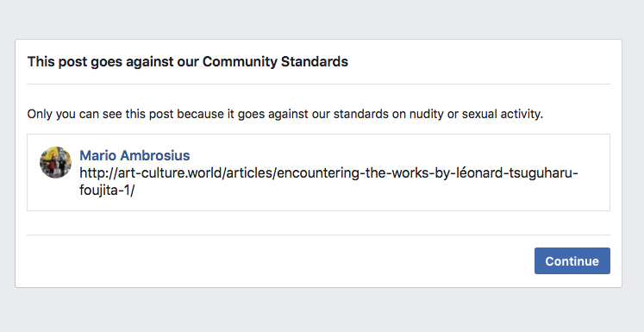Image resolution: width=644 pixels, height=332 pixels.
Task: Click the 'foujita-1/' URL ending line
Action: tap(107, 191)
